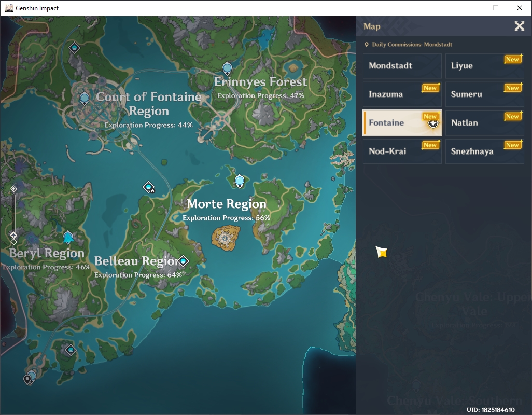Screen dimensions: 532x415
Task: Select the Mondstadt region button
Action: click(402, 65)
